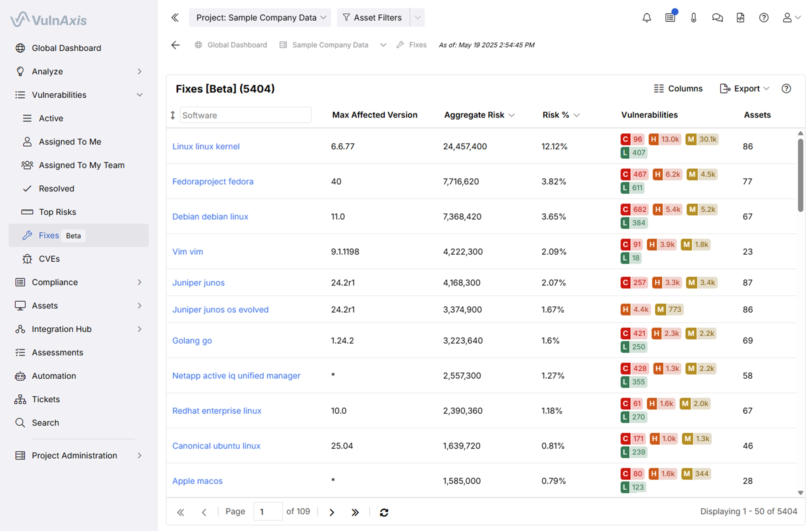Image resolution: width=812 pixels, height=531 pixels.
Task: Click the refresh icon in pagination bar
Action: [x=384, y=512]
